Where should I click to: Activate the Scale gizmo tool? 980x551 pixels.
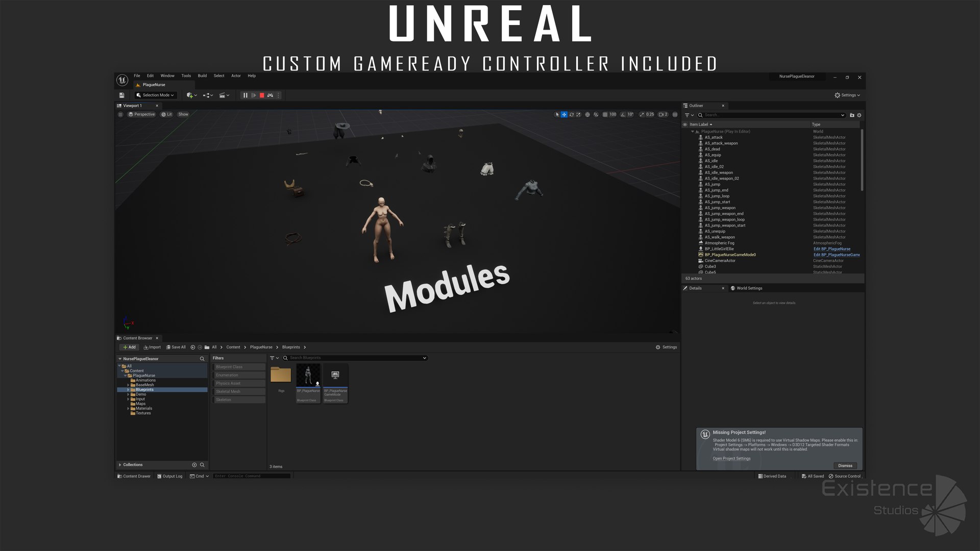(x=578, y=115)
